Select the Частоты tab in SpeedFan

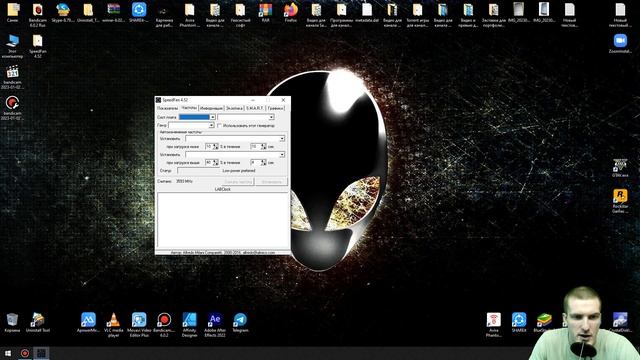[189, 108]
